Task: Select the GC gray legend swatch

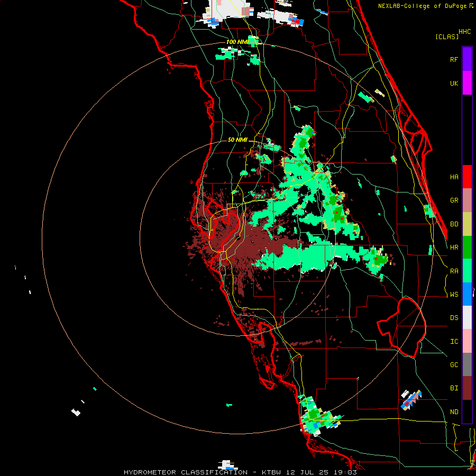Action: pos(467,364)
